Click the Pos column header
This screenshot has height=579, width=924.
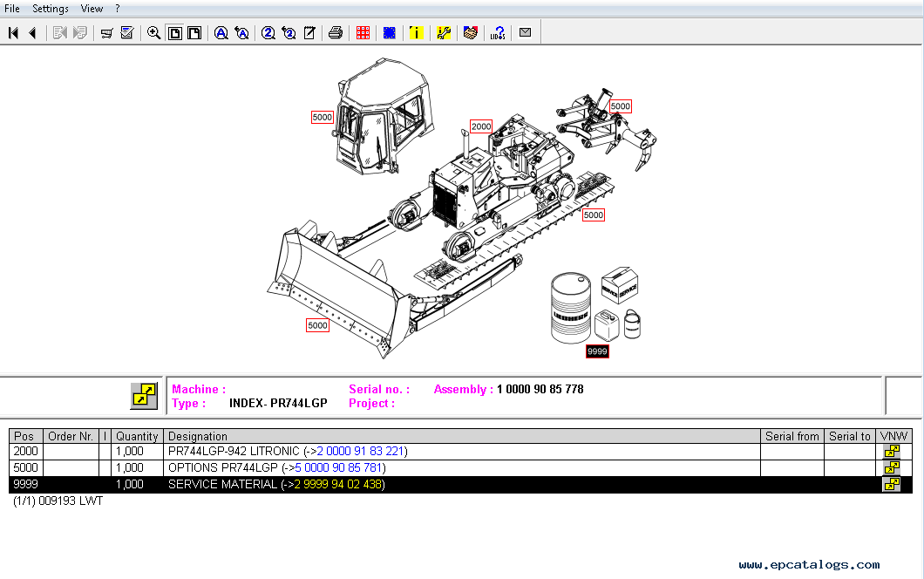tap(24, 436)
